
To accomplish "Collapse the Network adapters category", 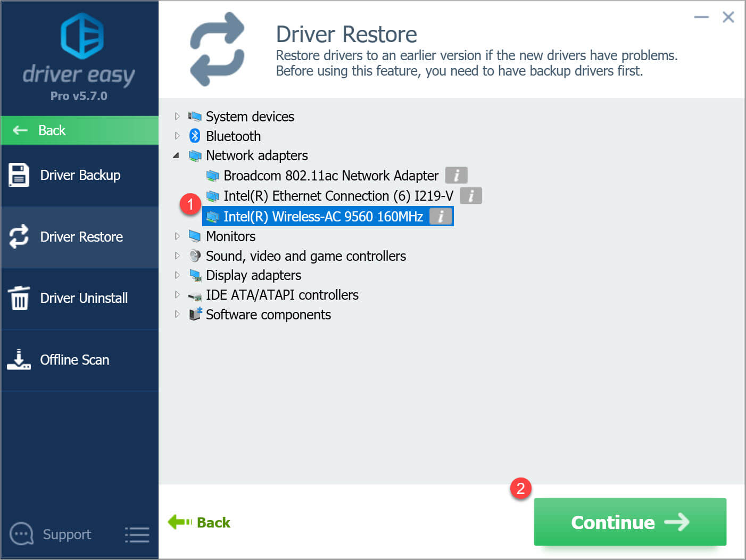I will [176, 155].
